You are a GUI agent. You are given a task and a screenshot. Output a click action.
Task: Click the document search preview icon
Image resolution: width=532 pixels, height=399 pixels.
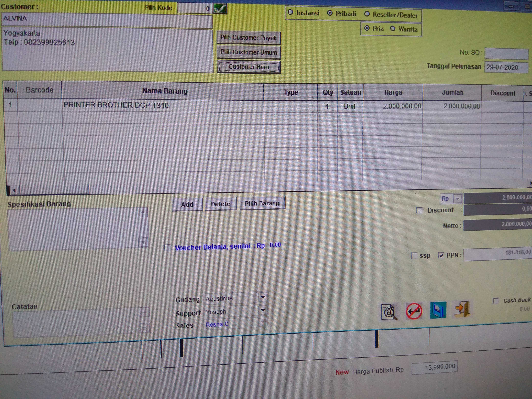tap(389, 312)
